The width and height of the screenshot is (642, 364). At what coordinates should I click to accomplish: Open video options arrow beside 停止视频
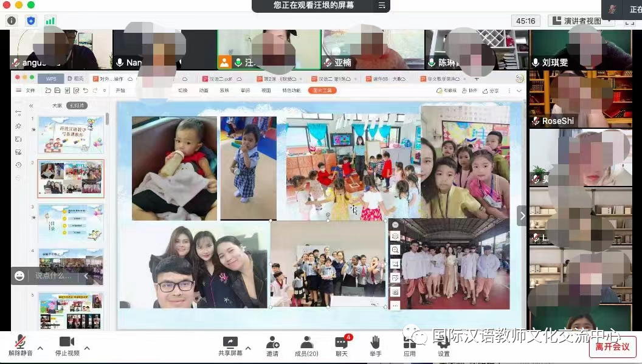click(x=87, y=348)
